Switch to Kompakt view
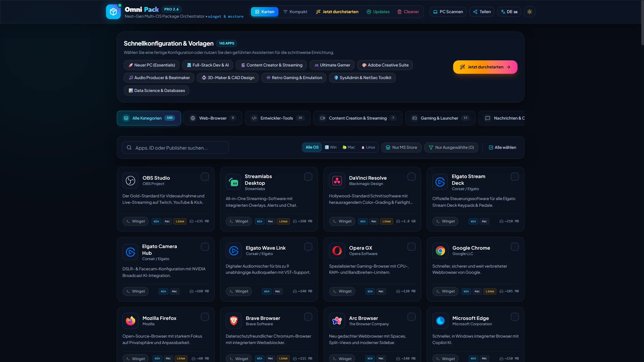 click(x=295, y=12)
